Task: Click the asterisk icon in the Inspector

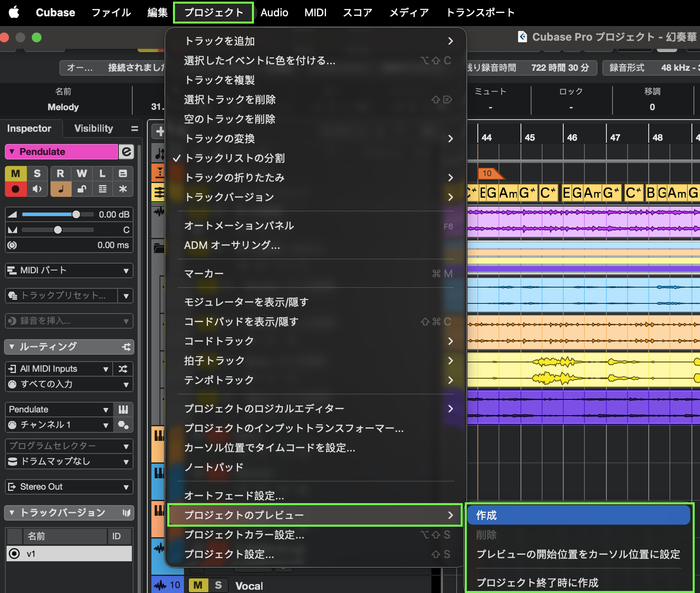Action: (x=123, y=189)
